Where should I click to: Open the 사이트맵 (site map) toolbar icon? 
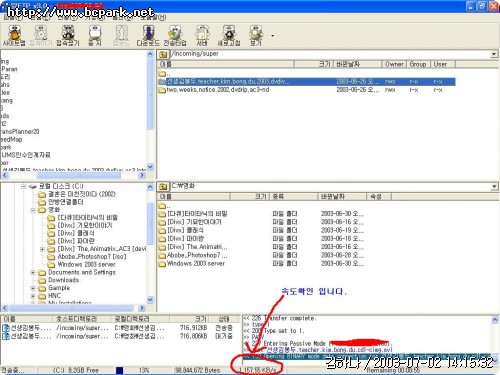click(x=14, y=35)
